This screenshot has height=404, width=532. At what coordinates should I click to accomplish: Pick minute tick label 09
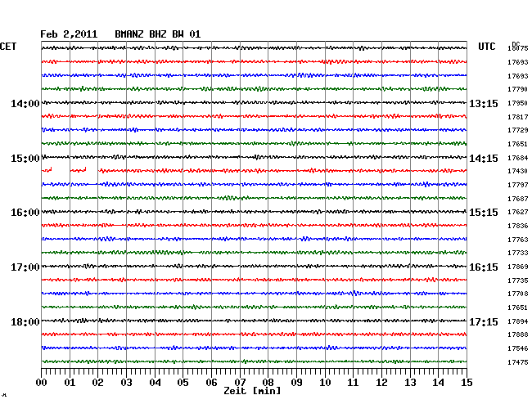point(296,383)
